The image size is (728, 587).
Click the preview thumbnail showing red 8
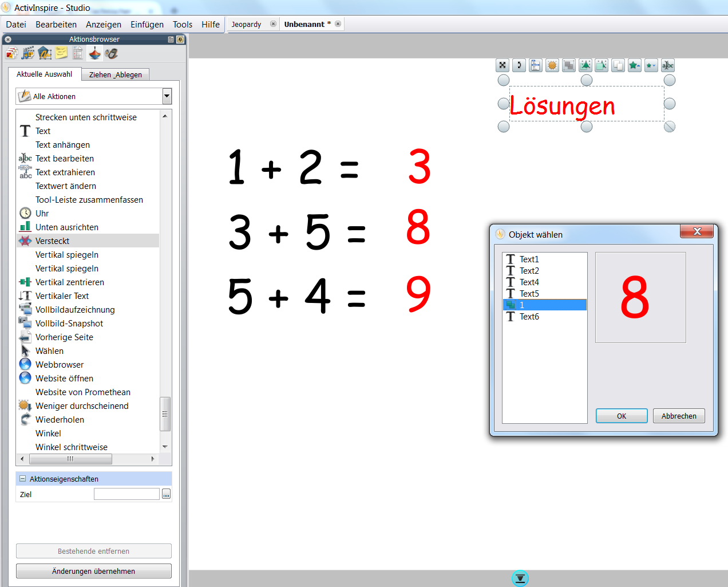[640, 297]
